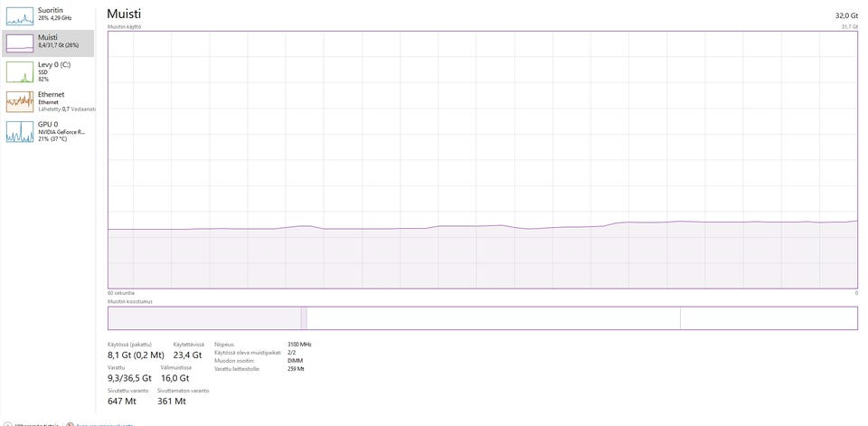Click the 9,3/36,5 Gt committed value

point(129,378)
